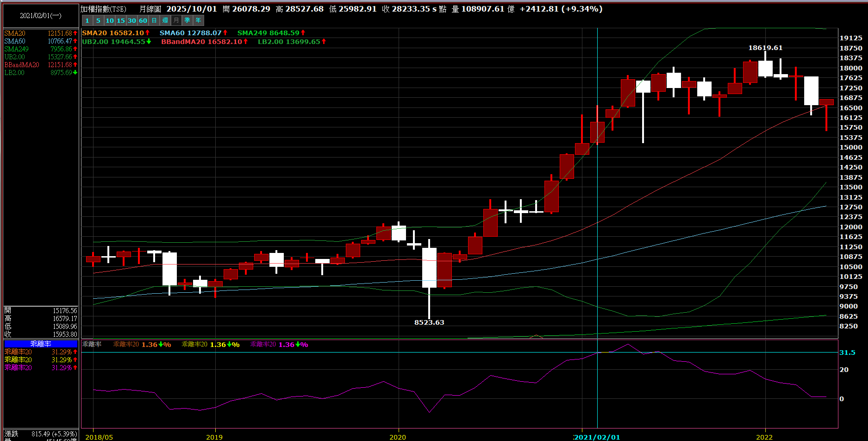This screenshot has width=868, height=441.
Task: Click the 15-minute timeframe button
Action: pyautogui.click(x=121, y=20)
